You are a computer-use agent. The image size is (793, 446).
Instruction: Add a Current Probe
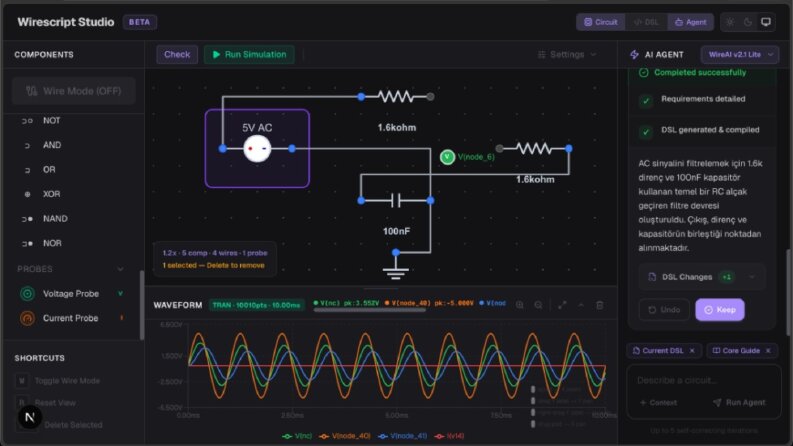coord(71,318)
